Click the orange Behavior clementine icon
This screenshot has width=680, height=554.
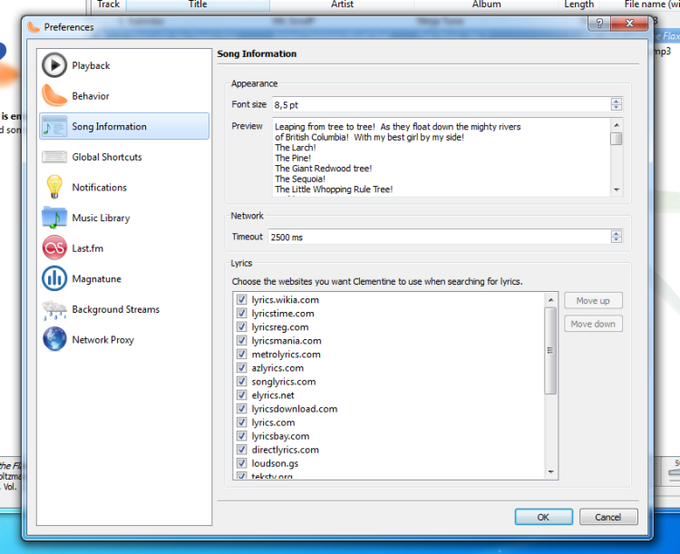tap(54, 95)
